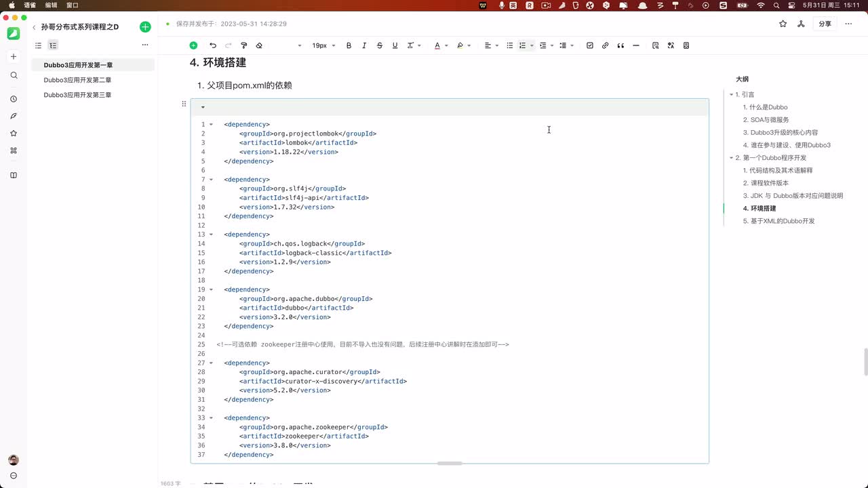Screen dimensions: 868x488
Task: Open favorites star in the left sidebar
Action: (x=14, y=134)
